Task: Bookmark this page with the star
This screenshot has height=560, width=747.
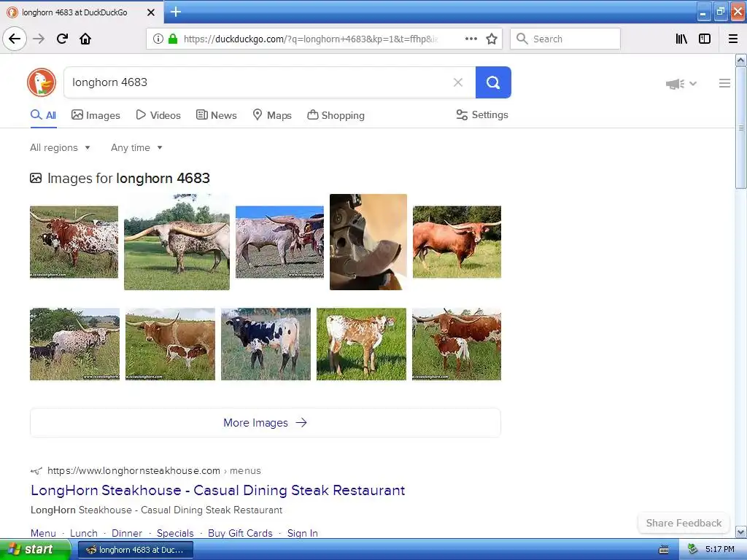Action: coord(492,39)
